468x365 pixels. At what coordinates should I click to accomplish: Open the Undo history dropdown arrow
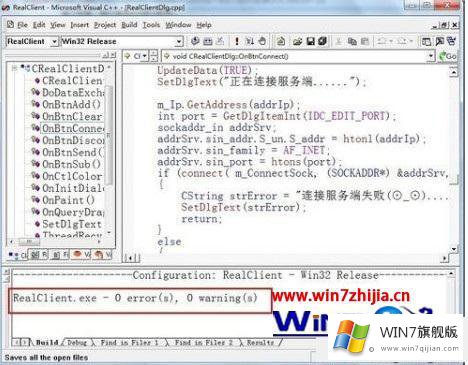(x=391, y=41)
